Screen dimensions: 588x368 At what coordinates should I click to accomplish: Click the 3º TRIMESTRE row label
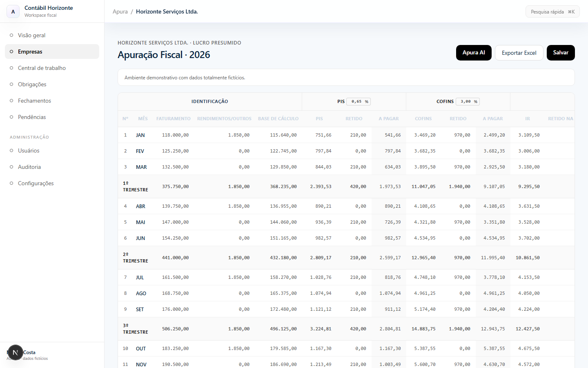pyautogui.click(x=136, y=329)
